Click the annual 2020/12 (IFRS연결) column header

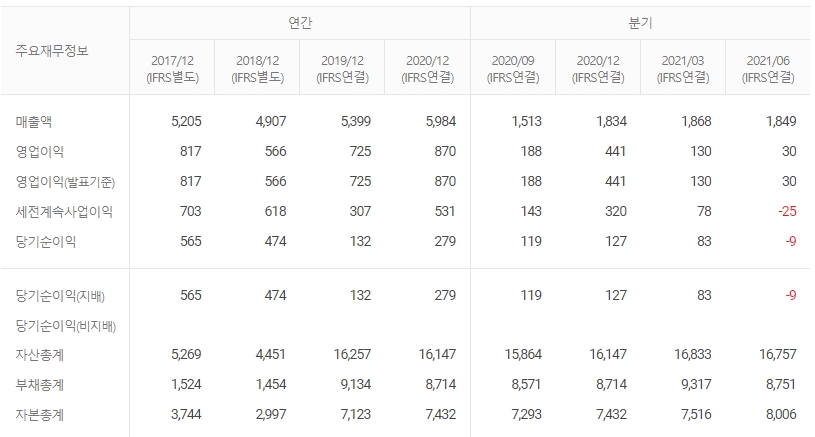428,69
